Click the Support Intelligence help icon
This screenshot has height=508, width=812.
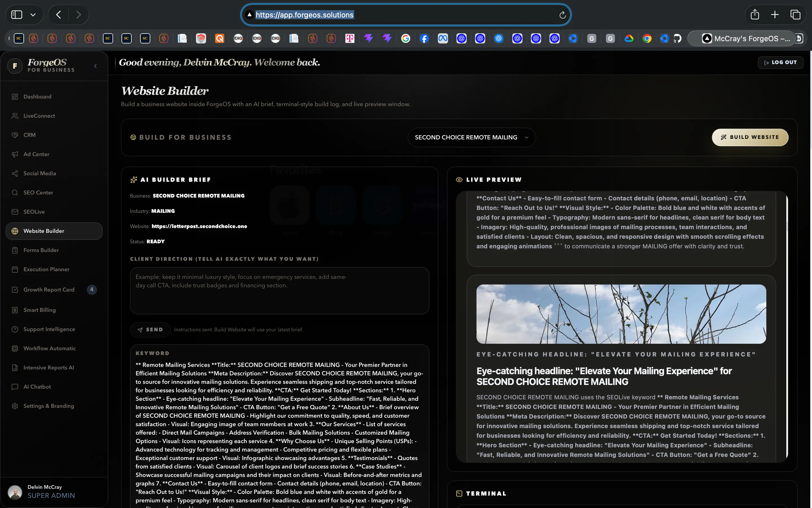click(15, 329)
